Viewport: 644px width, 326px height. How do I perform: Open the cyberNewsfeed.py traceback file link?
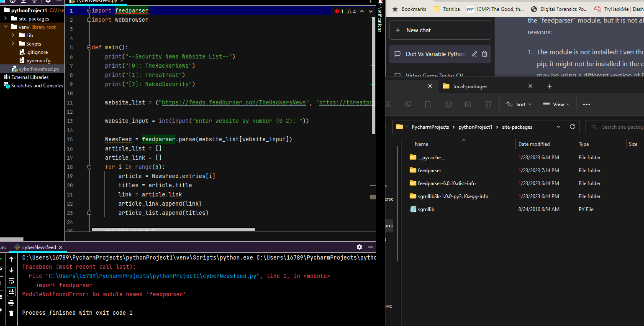pos(152,276)
